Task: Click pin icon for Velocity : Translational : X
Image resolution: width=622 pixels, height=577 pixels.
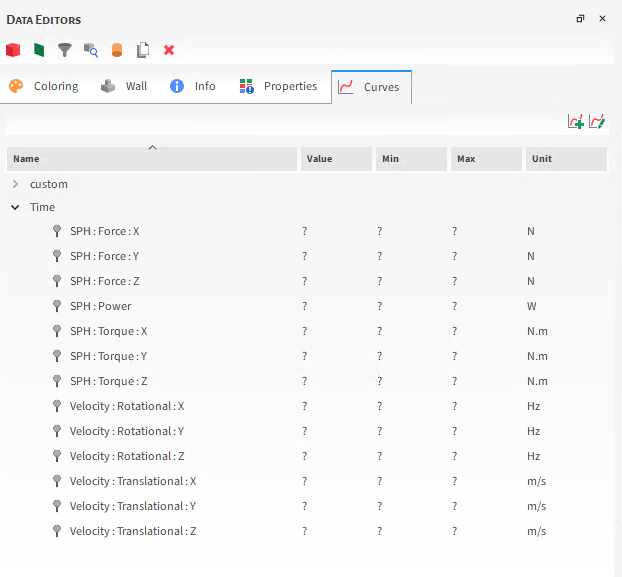Action: [57, 481]
